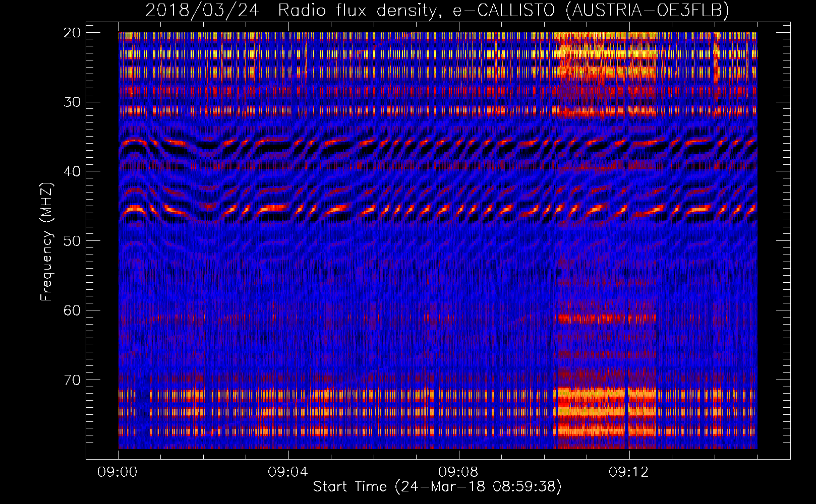
Task: Click the '(AUSTRIA-OE3FLB)' station label
Action: (x=648, y=10)
